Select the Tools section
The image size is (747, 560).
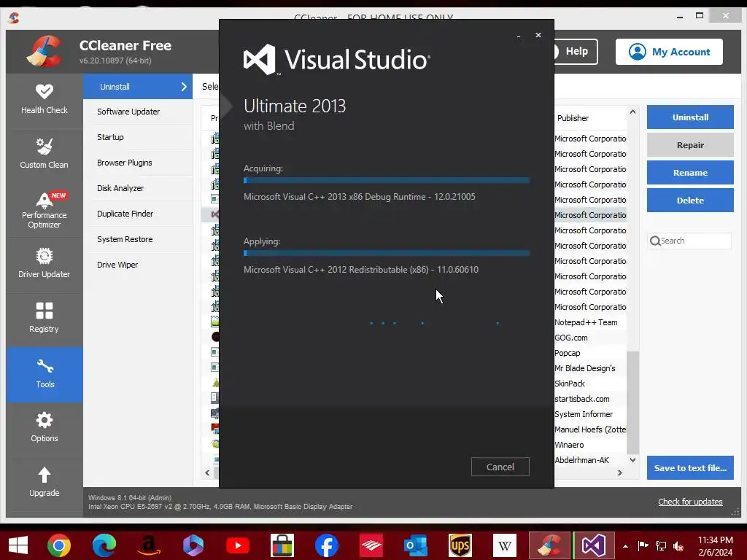click(x=44, y=374)
